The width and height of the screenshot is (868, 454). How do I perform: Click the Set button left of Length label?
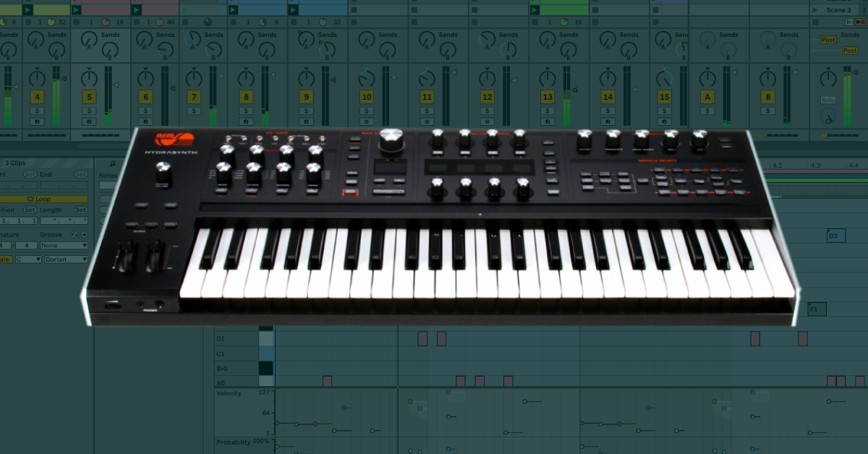(x=30, y=210)
